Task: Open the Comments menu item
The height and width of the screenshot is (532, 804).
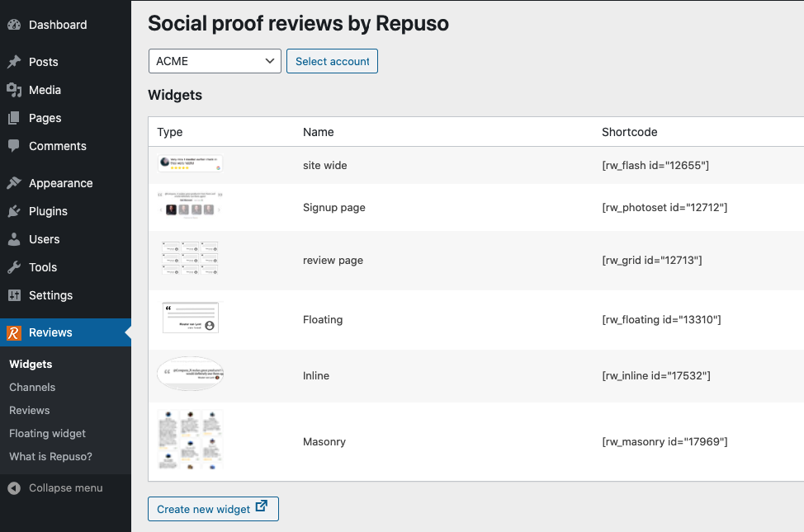Action: point(66,146)
